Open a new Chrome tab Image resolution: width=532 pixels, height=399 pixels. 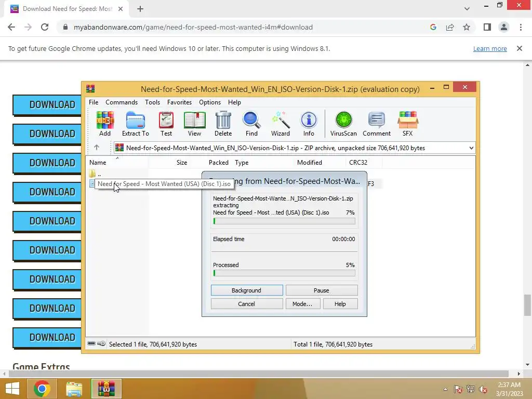point(140,9)
